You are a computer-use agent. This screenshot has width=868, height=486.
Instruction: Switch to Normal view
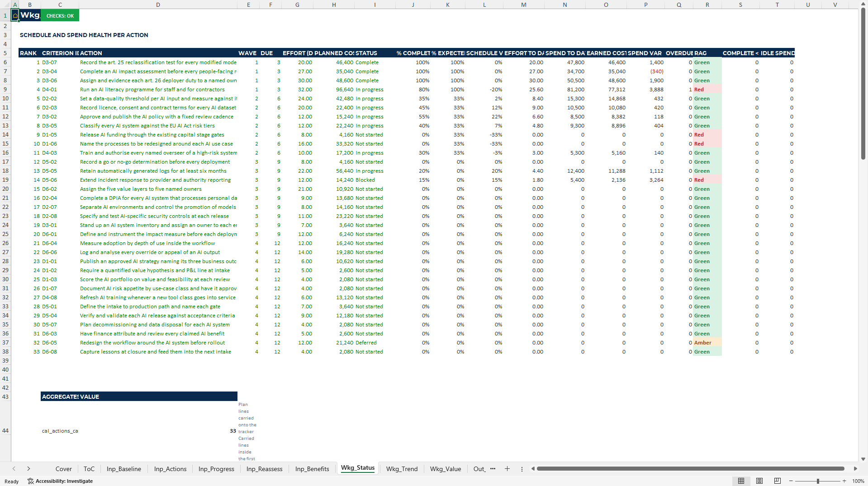coord(741,481)
